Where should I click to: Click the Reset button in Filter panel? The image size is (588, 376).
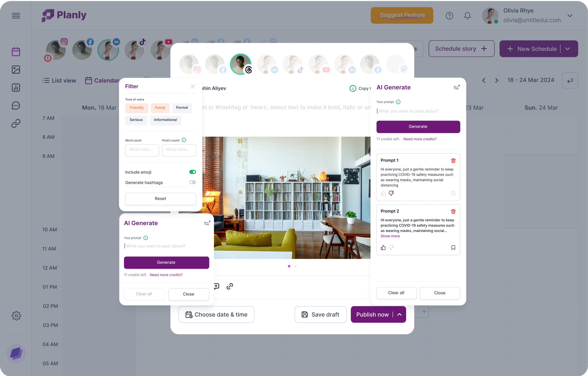point(160,198)
